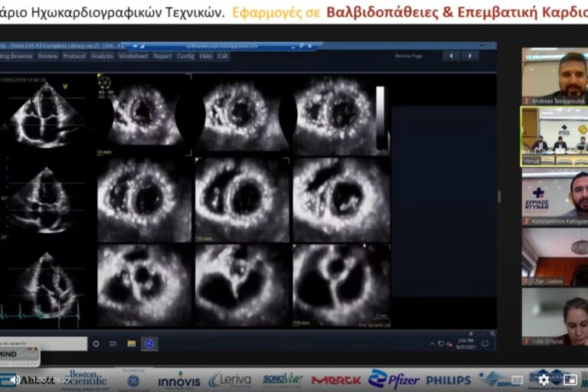Open File Explorer folder icon in taskbar
This screenshot has width=588, height=392.
click(131, 344)
